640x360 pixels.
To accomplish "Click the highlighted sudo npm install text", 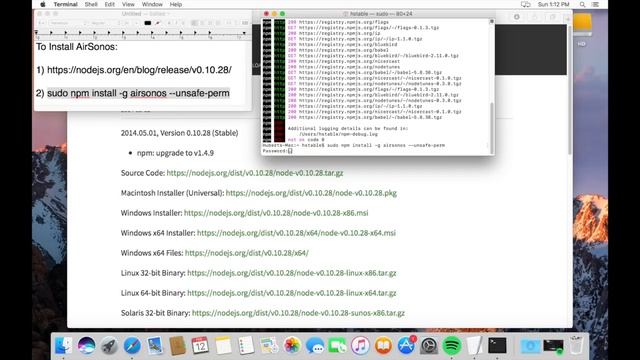I will click(138, 93).
